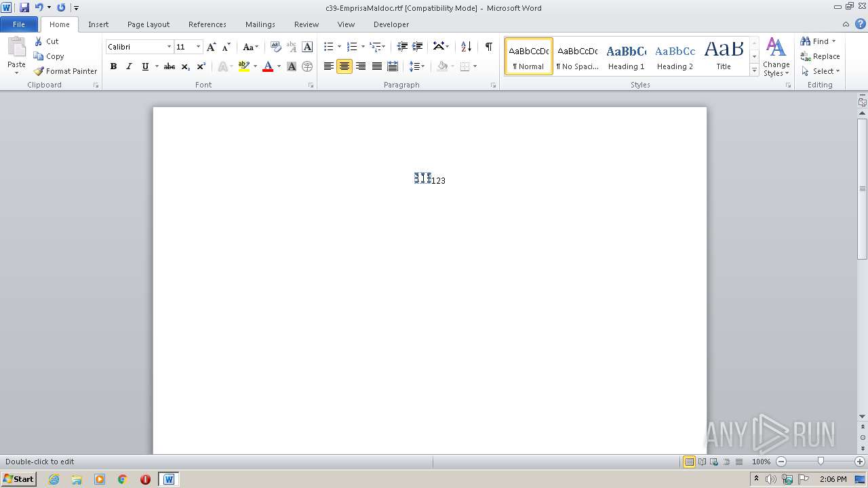This screenshot has height=488, width=868.
Task: Open Chrome from the taskbar
Action: tap(122, 479)
